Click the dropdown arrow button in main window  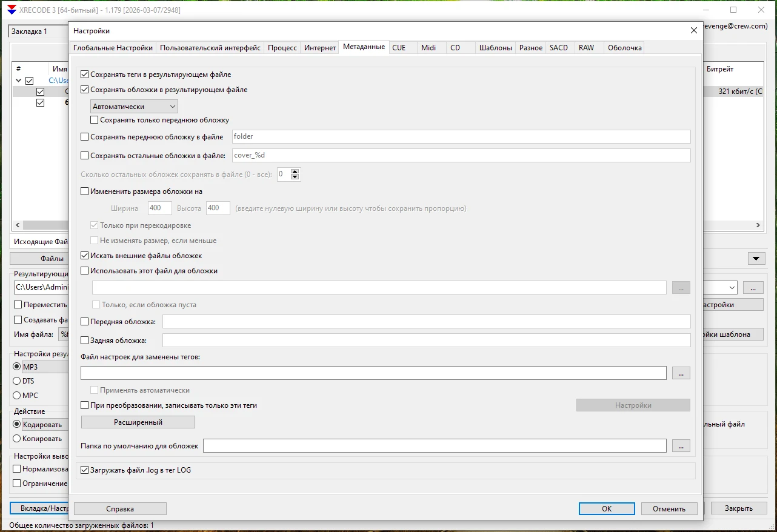coord(756,259)
